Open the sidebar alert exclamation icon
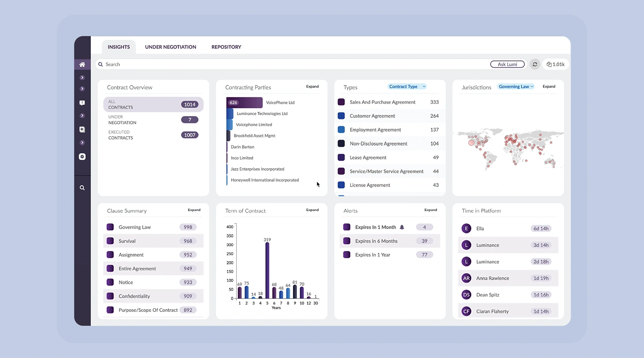 [82, 102]
